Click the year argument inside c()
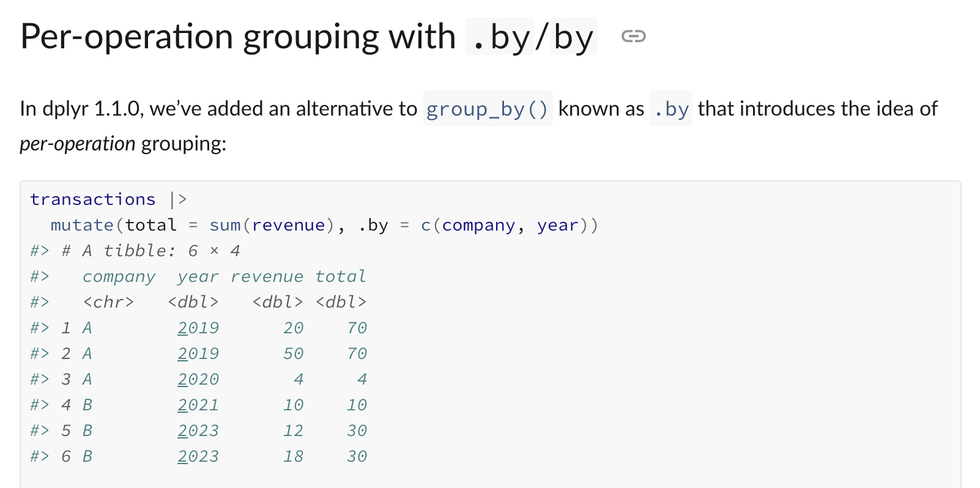This screenshot has width=980, height=488. click(x=558, y=225)
